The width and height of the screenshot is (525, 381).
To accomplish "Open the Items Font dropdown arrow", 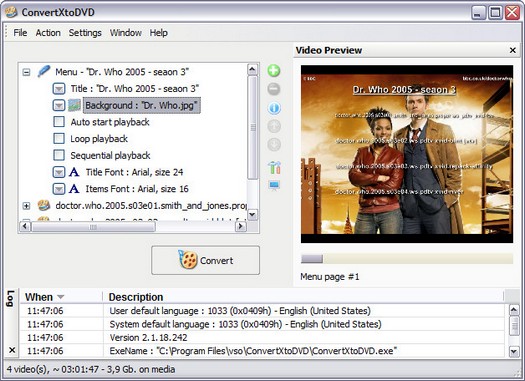I will tap(59, 189).
